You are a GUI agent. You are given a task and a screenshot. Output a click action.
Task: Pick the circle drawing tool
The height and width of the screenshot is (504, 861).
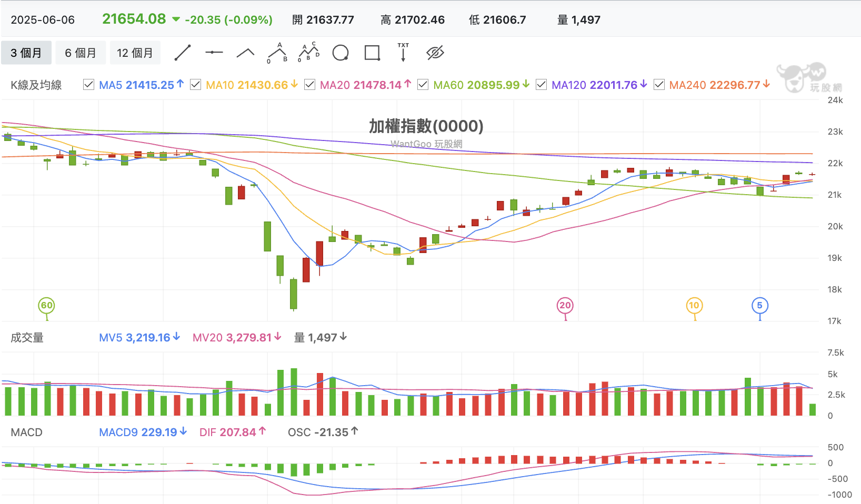[341, 53]
